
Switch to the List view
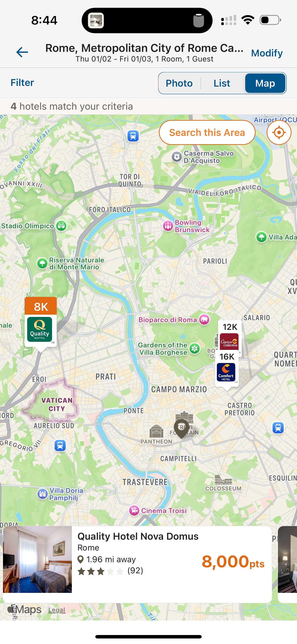222,83
